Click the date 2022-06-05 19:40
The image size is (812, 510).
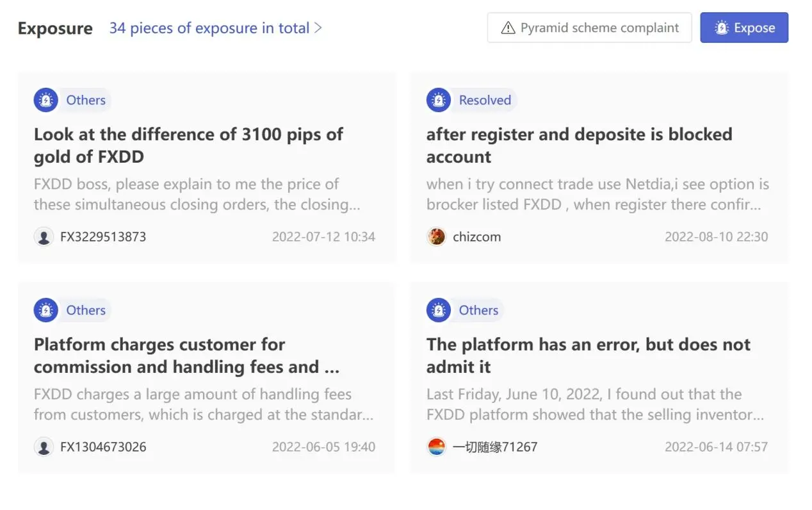pyautogui.click(x=323, y=447)
